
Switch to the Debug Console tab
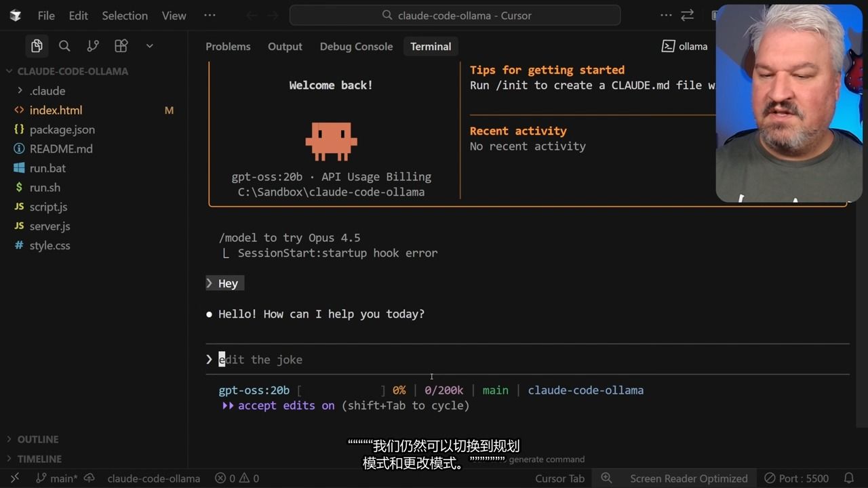coord(356,46)
